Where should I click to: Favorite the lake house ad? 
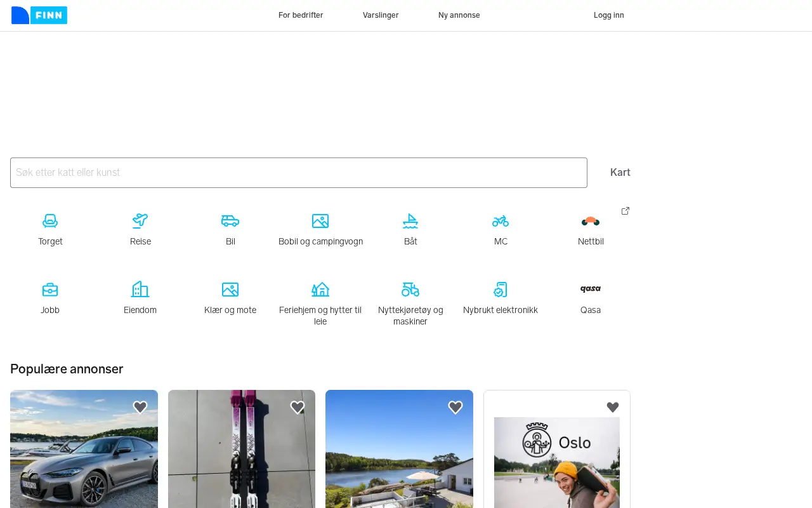pyautogui.click(x=455, y=407)
